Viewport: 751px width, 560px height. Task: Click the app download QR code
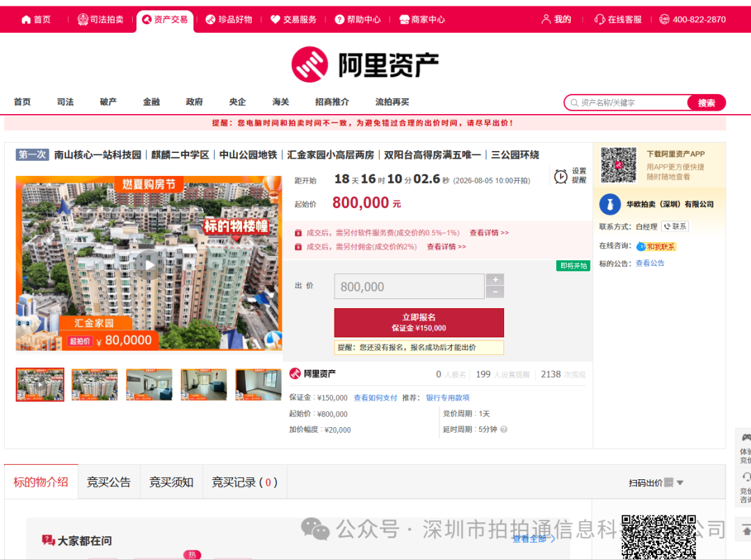point(619,165)
